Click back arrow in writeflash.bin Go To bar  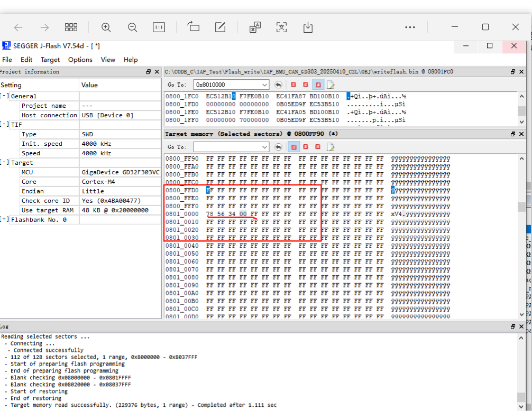(x=278, y=85)
